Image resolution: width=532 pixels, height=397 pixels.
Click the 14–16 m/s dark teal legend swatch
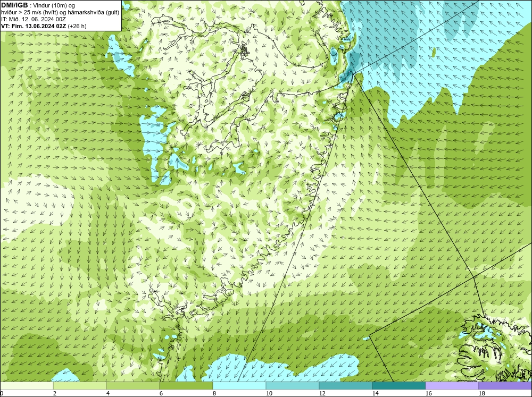[x=399, y=385]
